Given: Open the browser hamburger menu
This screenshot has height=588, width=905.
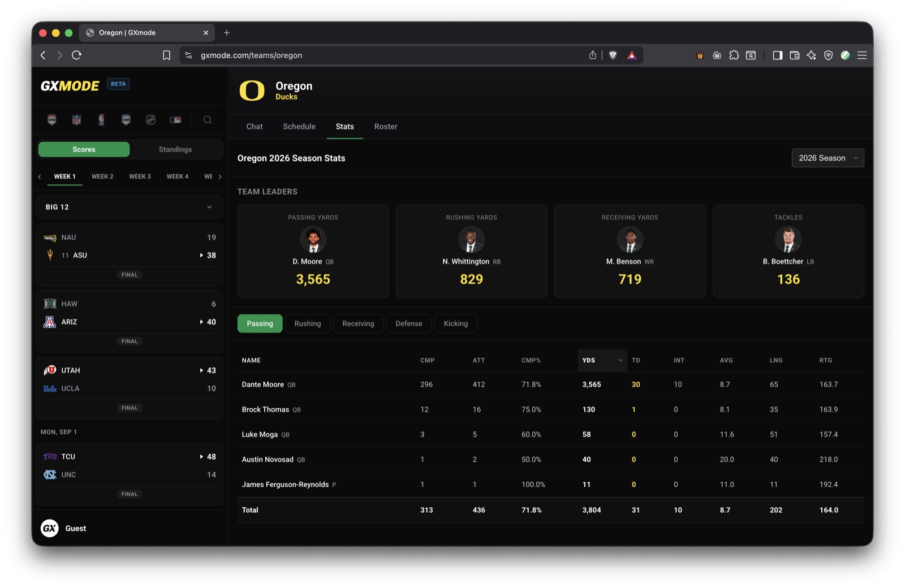Looking at the screenshot, I should [x=862, y=55].
